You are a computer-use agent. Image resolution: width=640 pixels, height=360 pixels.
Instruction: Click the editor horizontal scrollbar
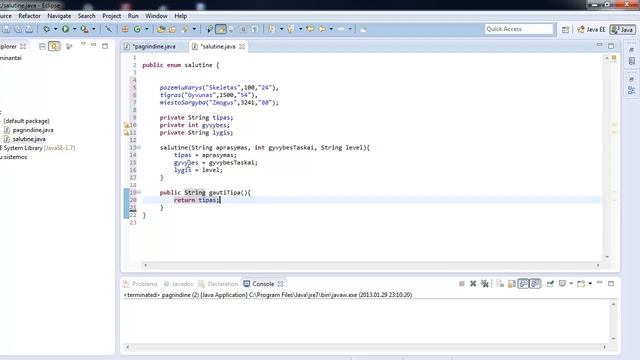[x=371, y=265]
